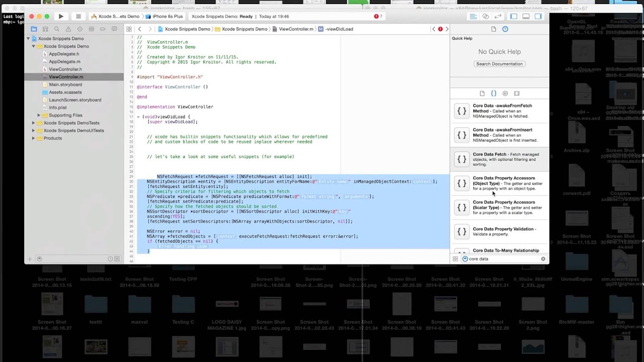Show the Object library
Screen dimensions: 644x362
tap(505, 94)
